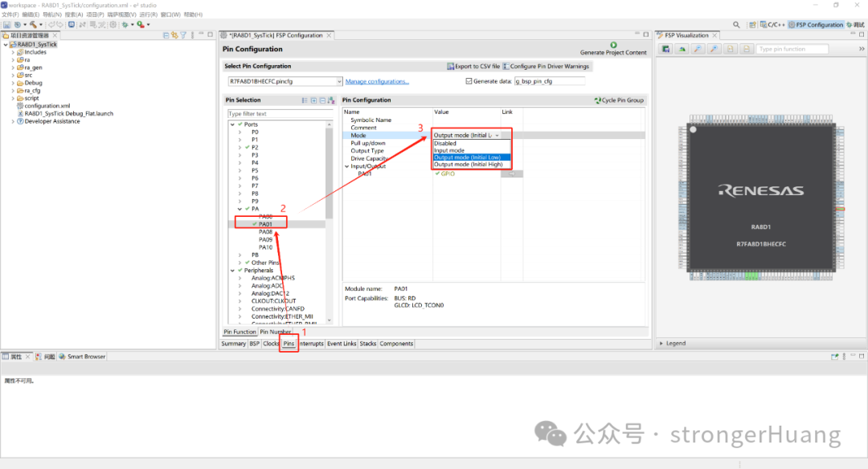Expand the Legend section
The width and height of the screenshot is (868, 469).
[661, 343]
